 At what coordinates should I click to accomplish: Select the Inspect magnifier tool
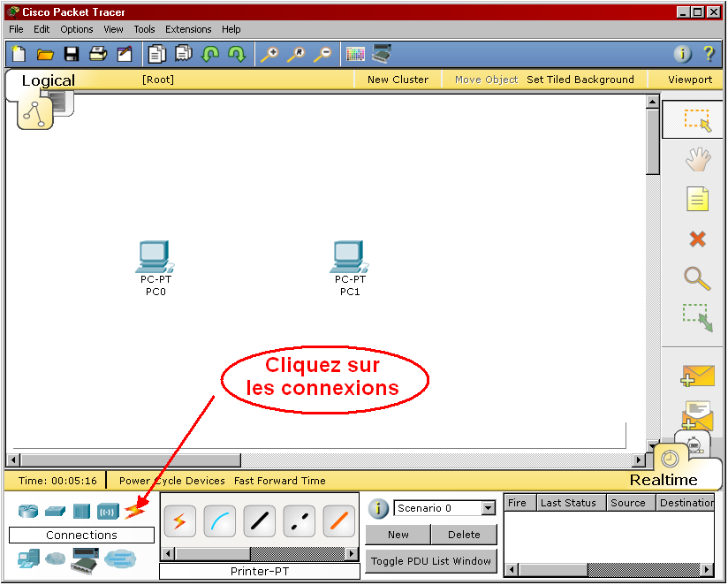click(x=697, y=278)
